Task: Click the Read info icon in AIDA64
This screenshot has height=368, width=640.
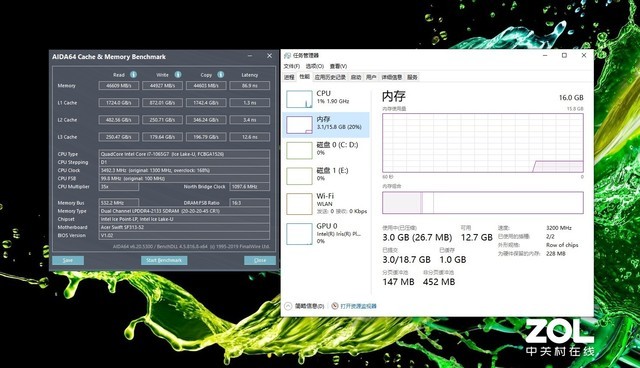Action: tap(133, 74)
